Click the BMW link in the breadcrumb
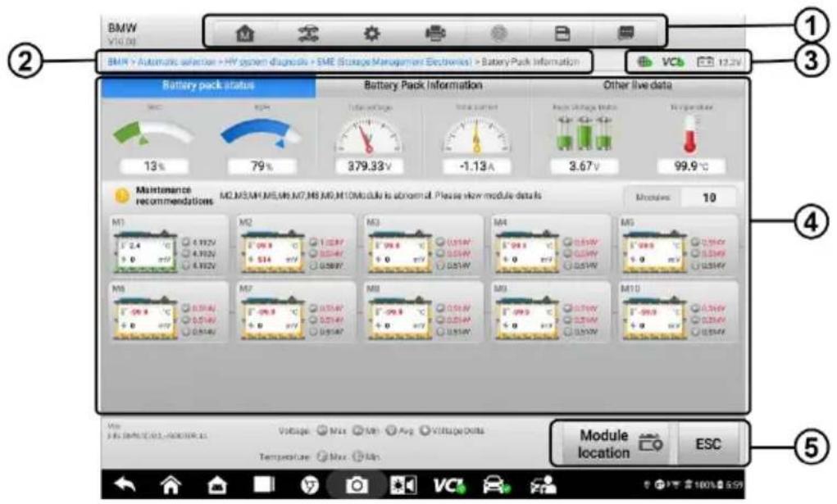This screenshot has height=504, width=837. coord(118,62)
